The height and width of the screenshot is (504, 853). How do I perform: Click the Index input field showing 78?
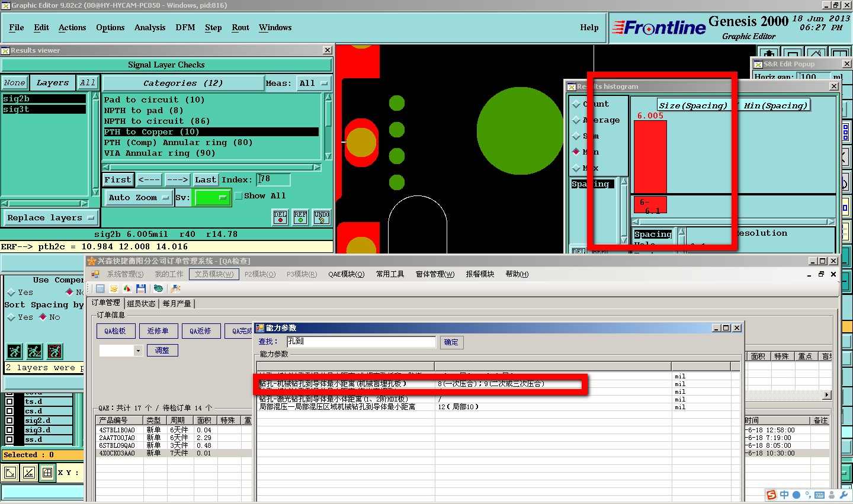(x=274, y=179)
